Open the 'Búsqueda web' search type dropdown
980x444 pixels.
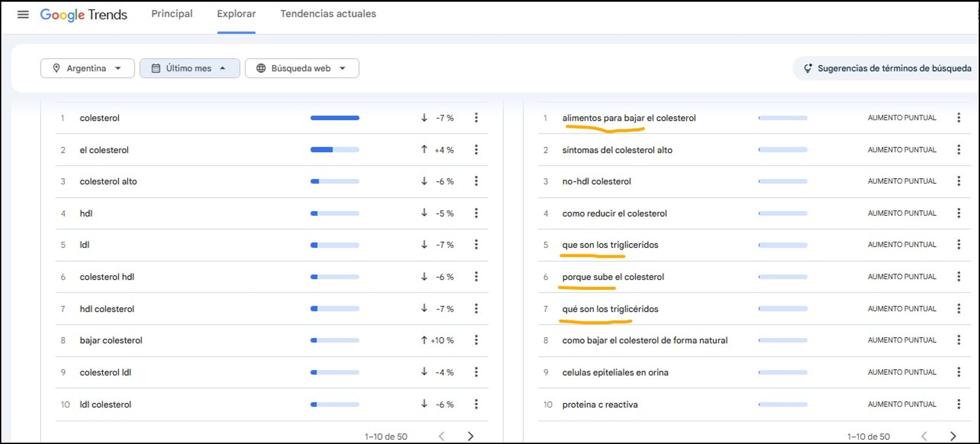tap(302, 68)
